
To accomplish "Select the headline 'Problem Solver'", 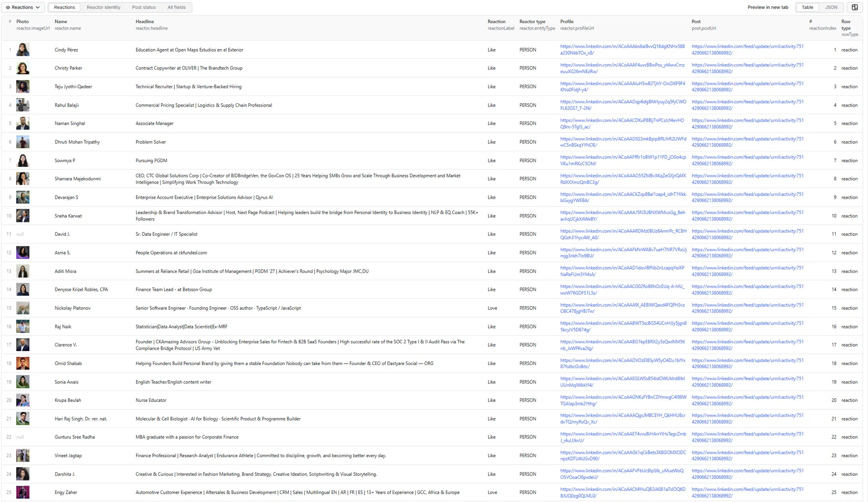I will [150, 142].
